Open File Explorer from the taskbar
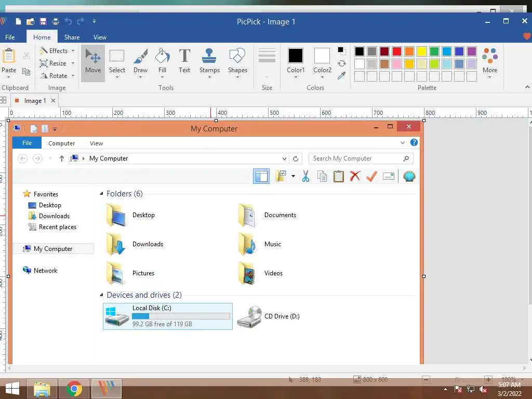 click(42, 389)
